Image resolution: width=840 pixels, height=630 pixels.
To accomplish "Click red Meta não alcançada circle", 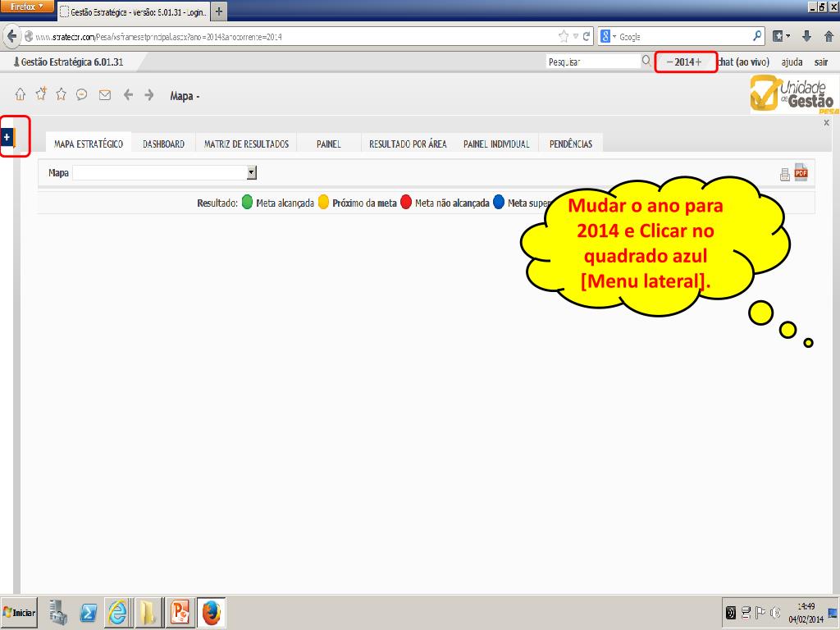I will 406,202.
